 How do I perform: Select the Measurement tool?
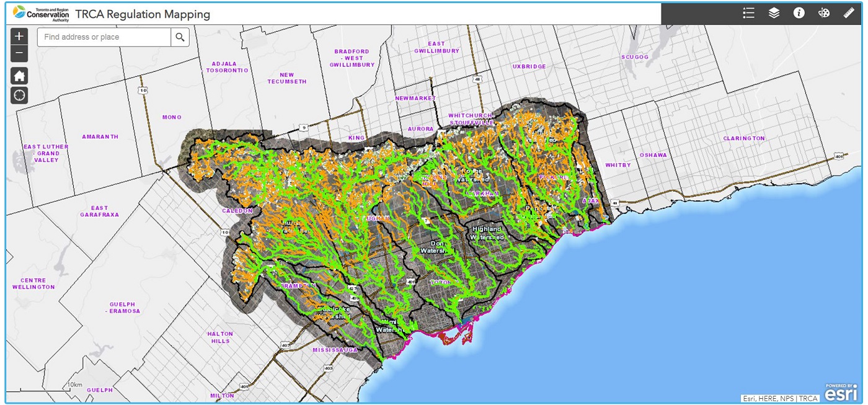coord(849,12)
